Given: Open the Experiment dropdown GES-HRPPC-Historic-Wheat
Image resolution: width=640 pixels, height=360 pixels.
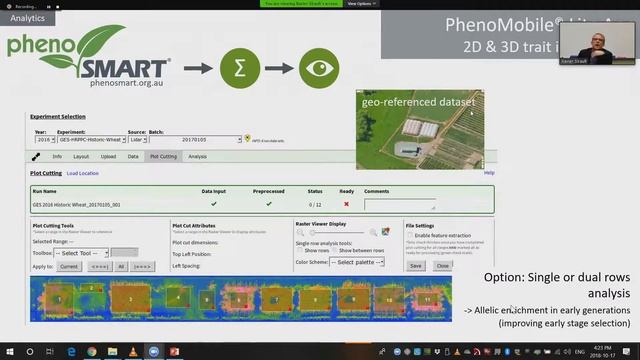Looking at the screenshot, I should coord(91,140).
